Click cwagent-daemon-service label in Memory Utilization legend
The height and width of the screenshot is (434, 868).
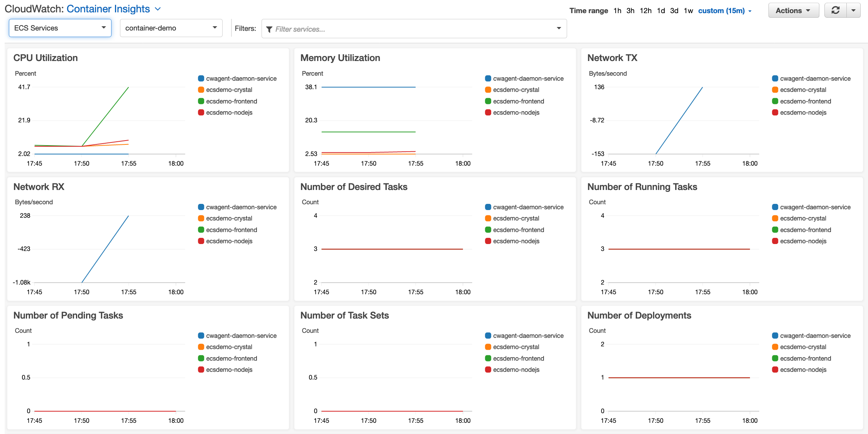[x=528, y=78]
